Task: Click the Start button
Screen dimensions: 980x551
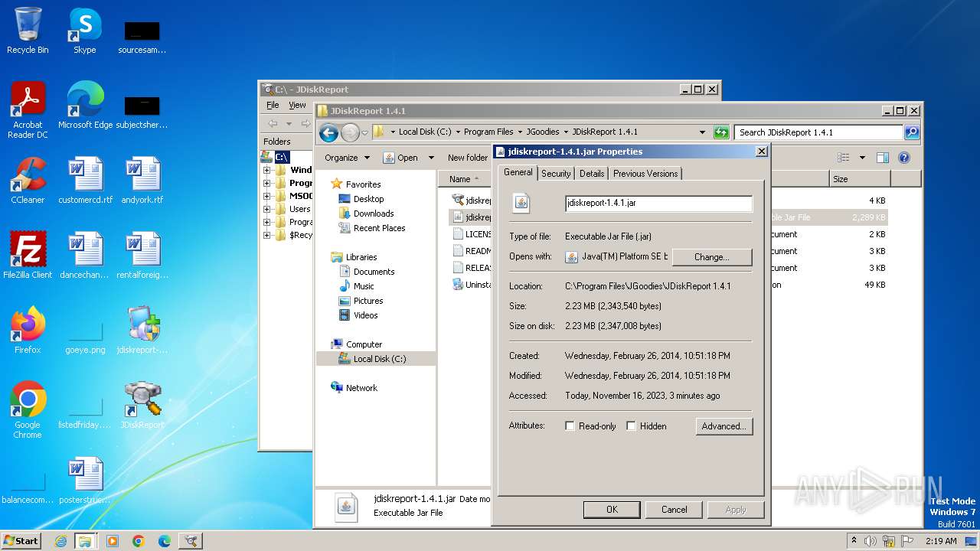Action: pos(21,541)
